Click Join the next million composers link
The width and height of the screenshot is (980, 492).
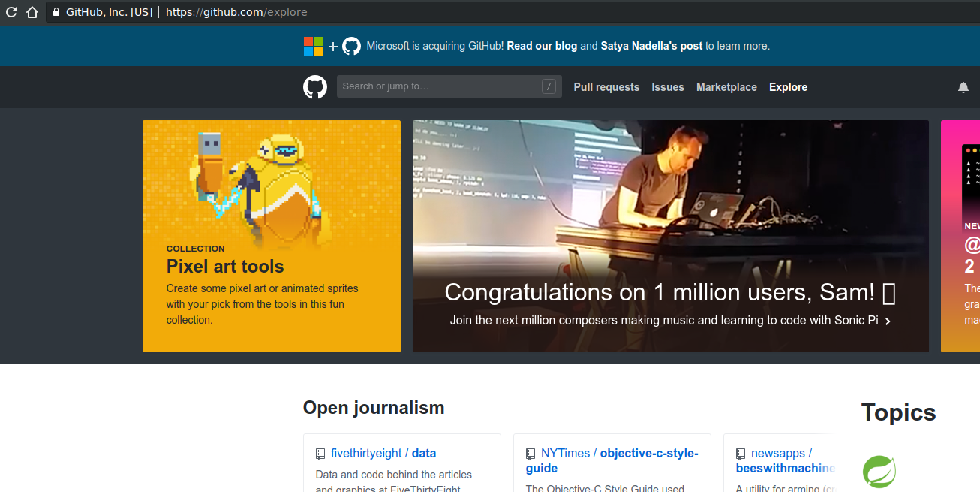(x=664, y=321)
